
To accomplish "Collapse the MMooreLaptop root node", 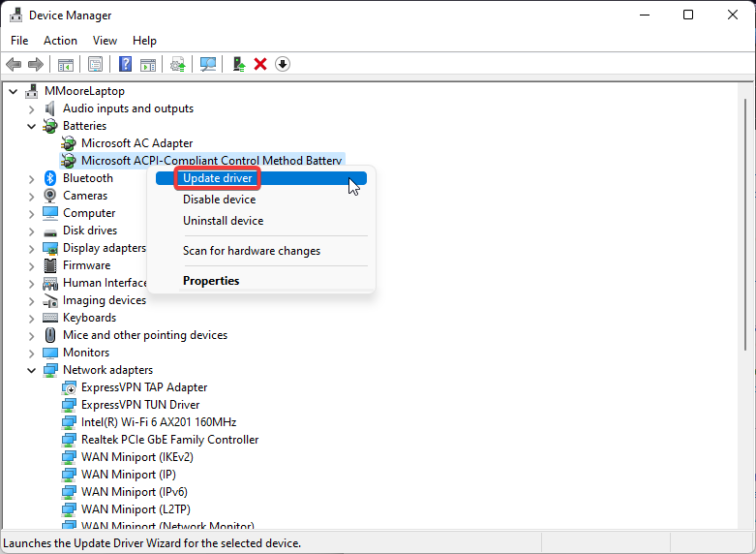I will pyautogui.click(x=14, y=91).
